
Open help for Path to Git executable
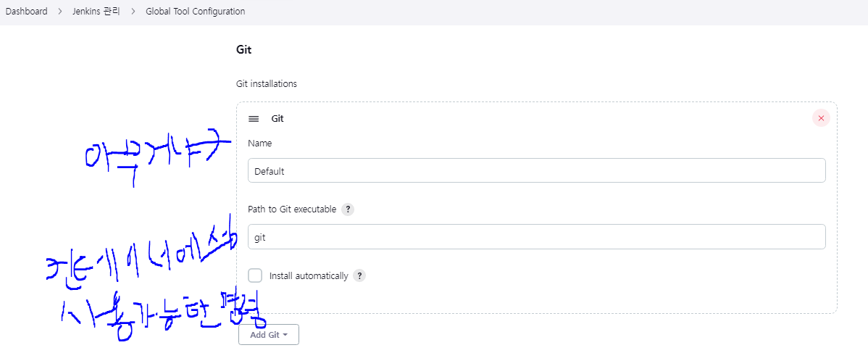[347, 209]
